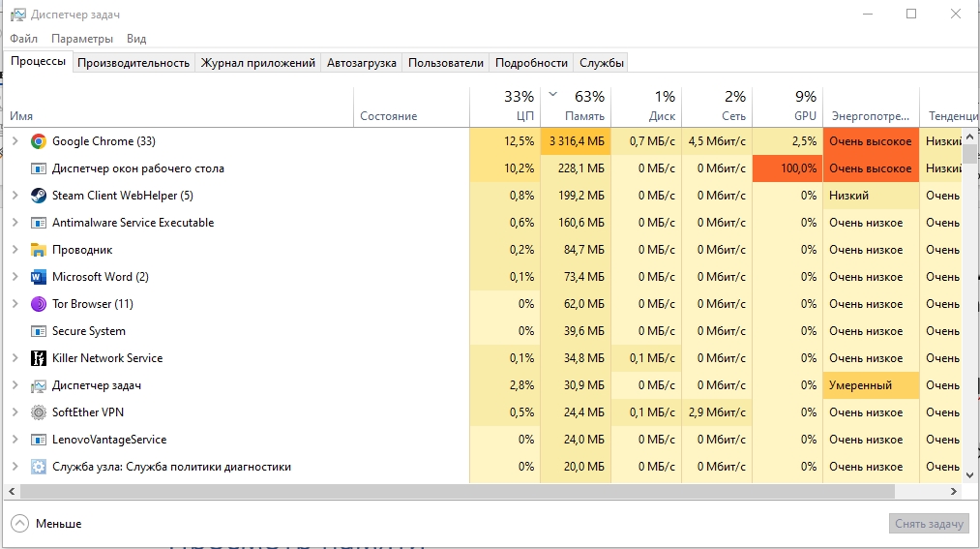Sort by the Имя column header
This screenshot has height=549, width=980.
pos(179,107)
